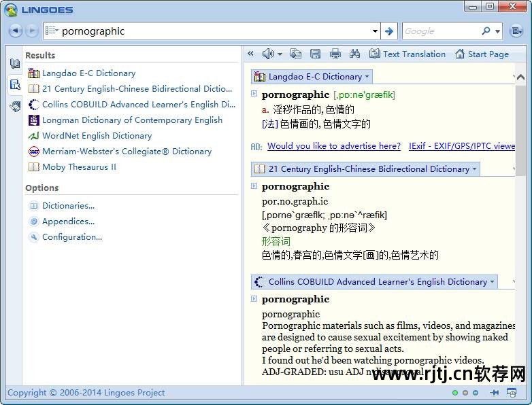
Task: Collapse the 21 Century pornographic entry toggle
Action: tap(254, 186)
